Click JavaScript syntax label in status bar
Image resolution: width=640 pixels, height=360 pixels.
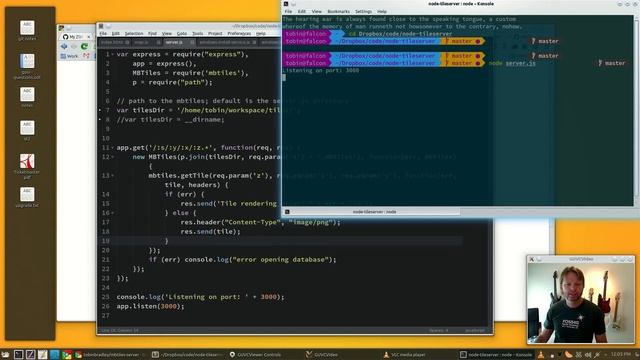pyautogui.click(x=475, y=330)
